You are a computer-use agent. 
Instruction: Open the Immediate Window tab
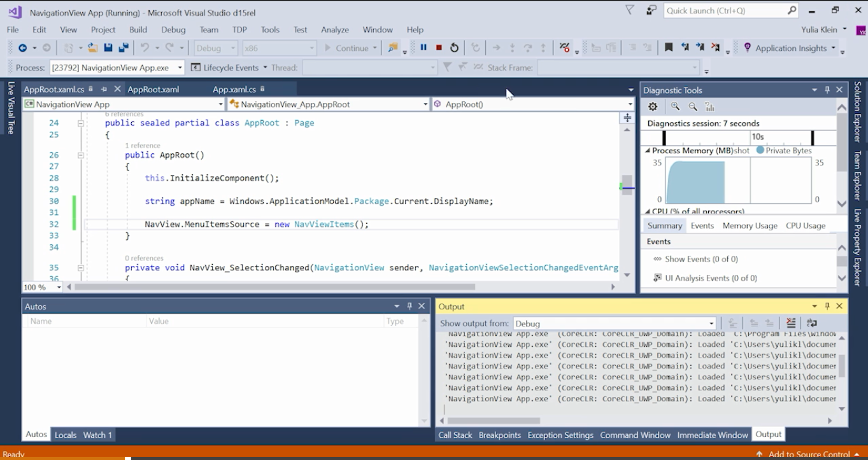pyautogui.click(x=712, y=435)
